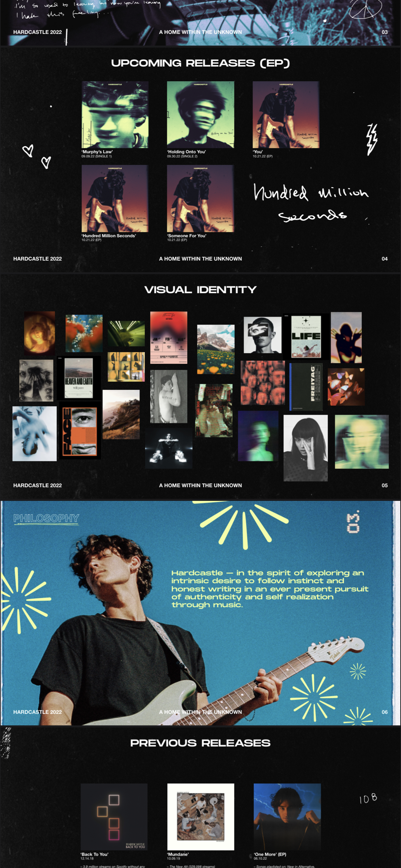The height and width of the screenshot is (868, 401).
Task: Open the 'One More' EP cover
Action: (x=287, y=817)
